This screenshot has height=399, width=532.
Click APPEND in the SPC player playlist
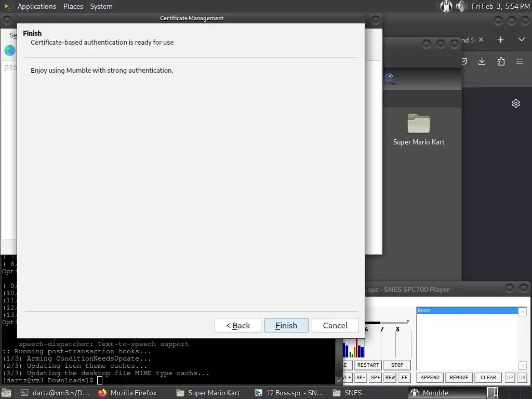430,378
